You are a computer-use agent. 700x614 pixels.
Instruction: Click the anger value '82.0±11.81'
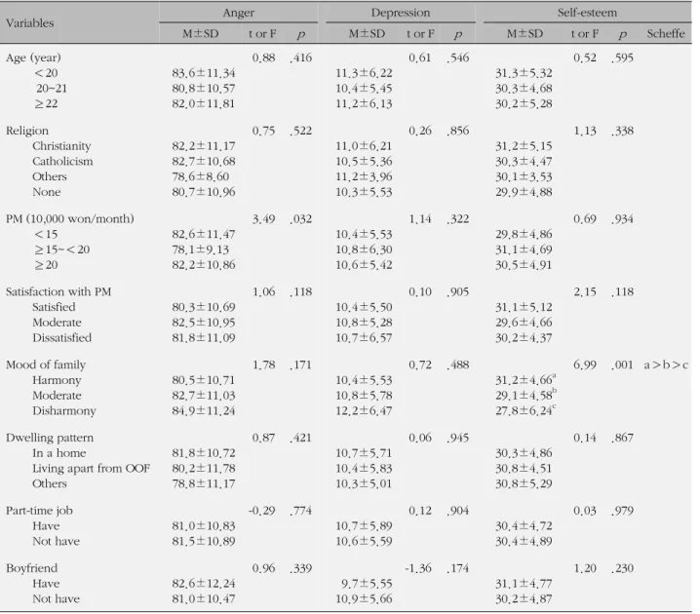pos(204,103)
